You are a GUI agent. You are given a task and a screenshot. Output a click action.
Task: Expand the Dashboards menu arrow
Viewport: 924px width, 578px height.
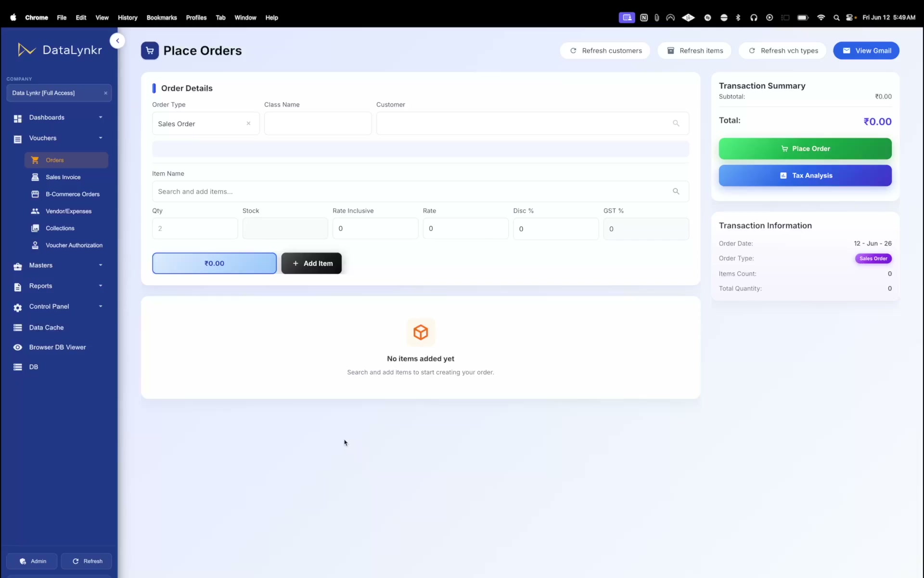[x=101, y=117]
